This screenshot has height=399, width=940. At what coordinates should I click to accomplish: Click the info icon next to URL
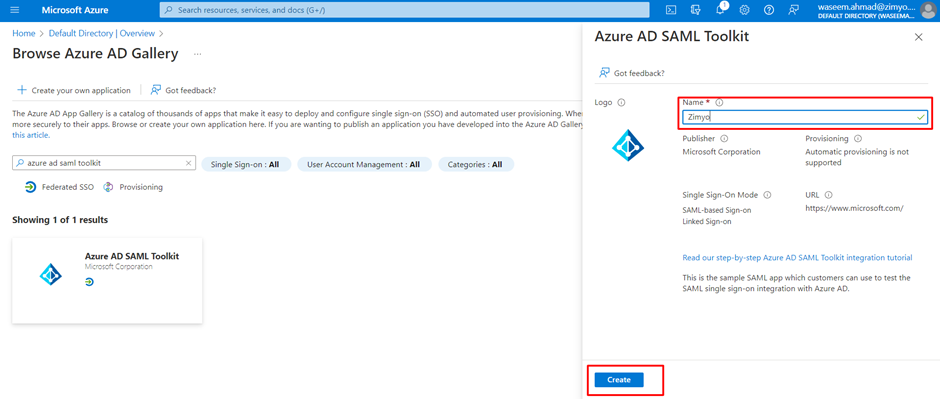[x=828, y=195]
